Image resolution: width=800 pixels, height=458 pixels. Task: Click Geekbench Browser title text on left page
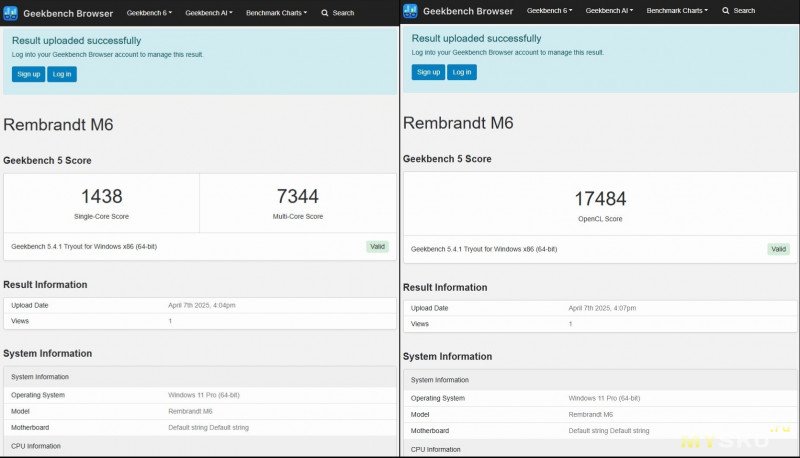click(68, 13)
